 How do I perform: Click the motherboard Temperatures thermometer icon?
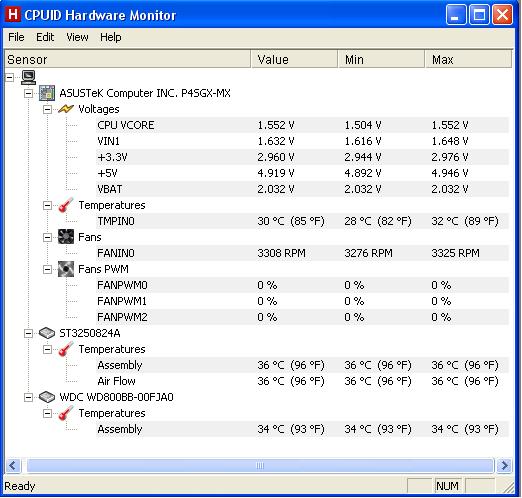coord(66,205)
